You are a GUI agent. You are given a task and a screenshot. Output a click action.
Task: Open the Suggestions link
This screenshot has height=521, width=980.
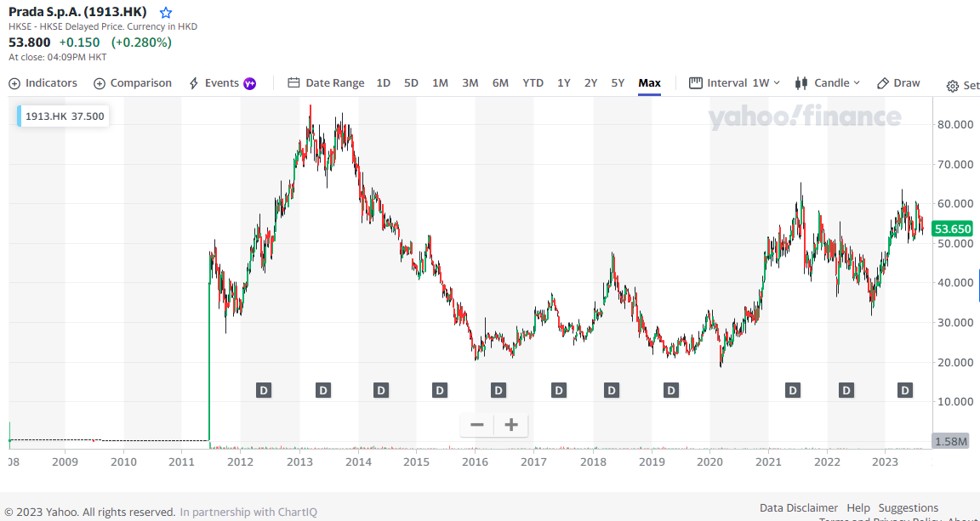pyautogui.click(x=909, y=508)
